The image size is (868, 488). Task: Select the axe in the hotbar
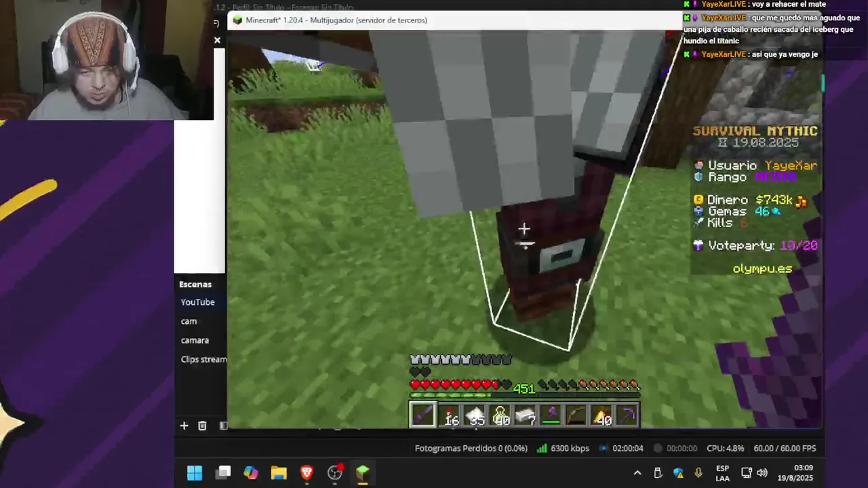coord(550,415)
